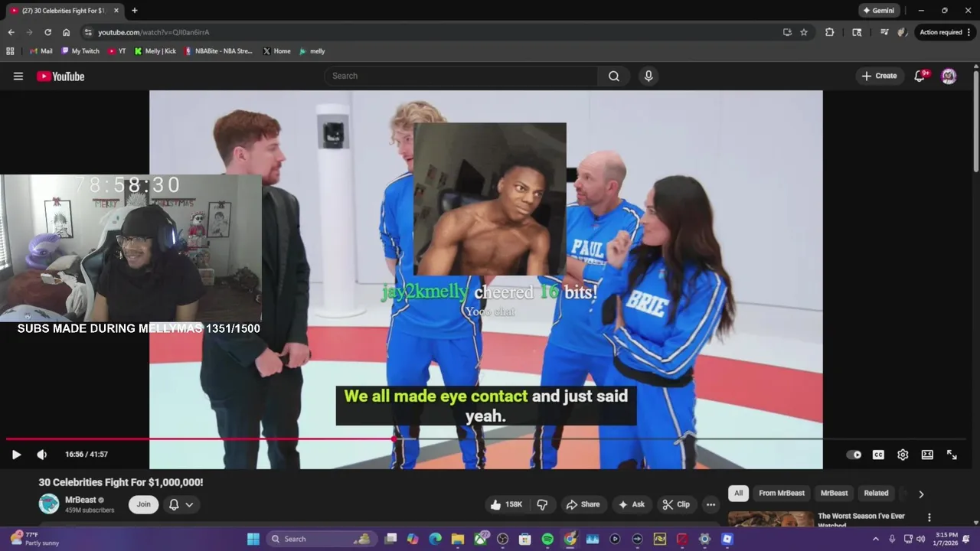Viewport: 980px width, 551px height.
Task: Open weather widget showing 77°F
Action: tap(35, 539)
